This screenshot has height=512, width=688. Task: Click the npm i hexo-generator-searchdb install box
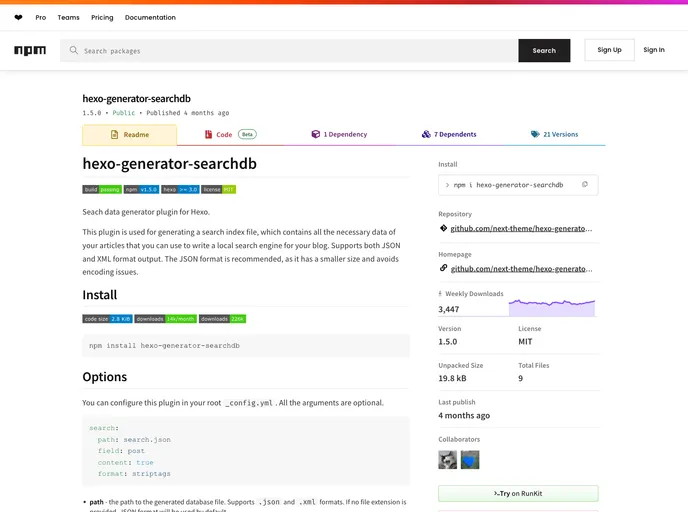518,185
